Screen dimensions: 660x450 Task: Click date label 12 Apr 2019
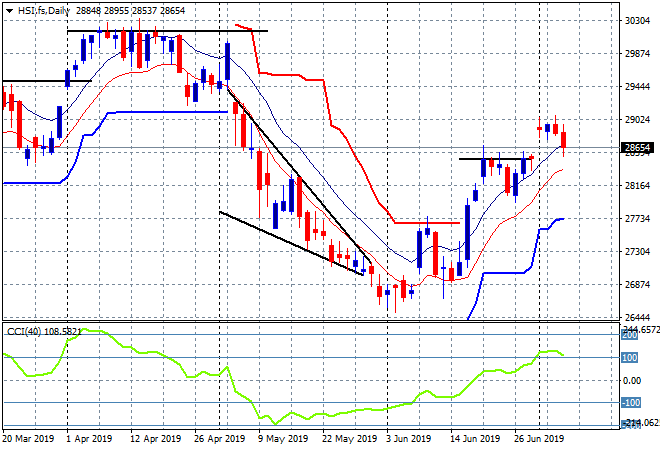pyautogui.click(x=156, y=439)
